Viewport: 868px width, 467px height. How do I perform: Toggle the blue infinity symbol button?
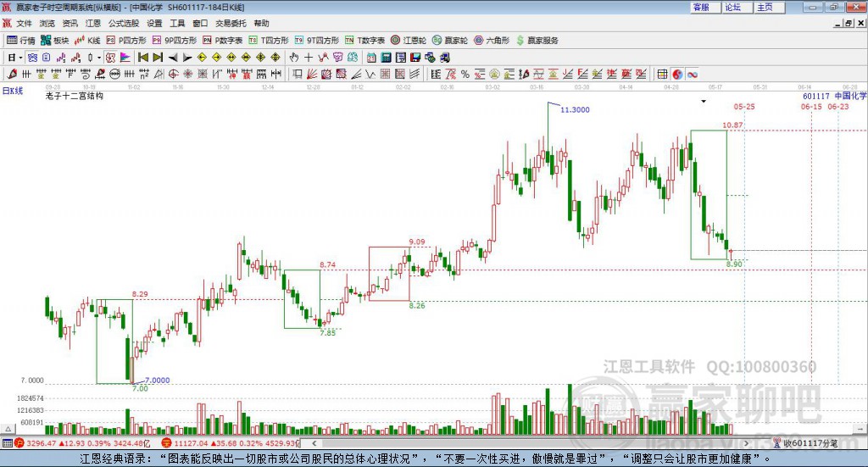[693, 74]
